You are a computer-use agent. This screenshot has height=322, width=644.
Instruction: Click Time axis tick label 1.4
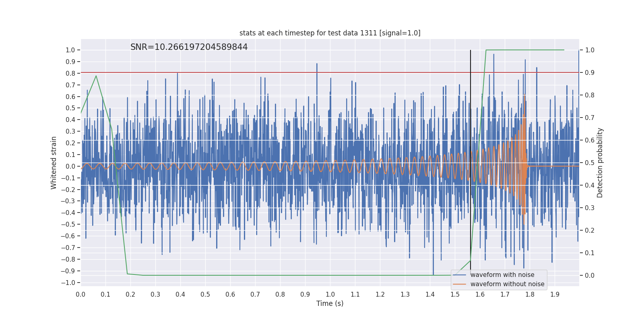[x=430, y=295]
